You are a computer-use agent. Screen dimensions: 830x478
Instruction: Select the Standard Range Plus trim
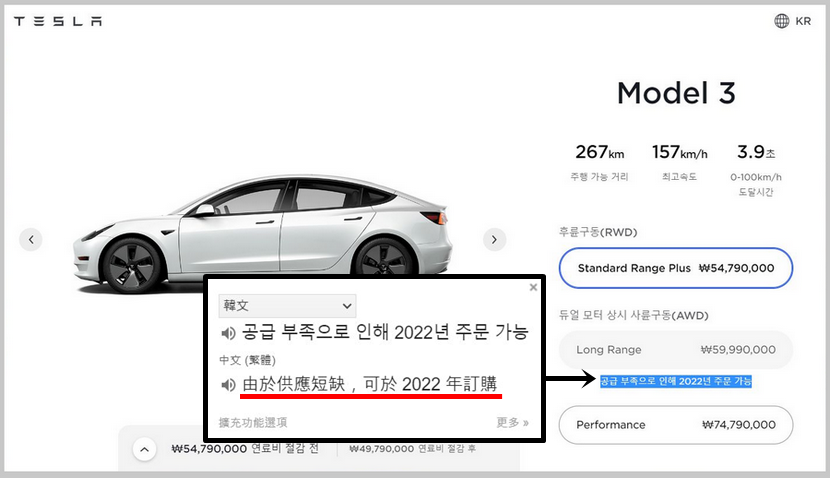pyautogui.click(x=675, y=268)
